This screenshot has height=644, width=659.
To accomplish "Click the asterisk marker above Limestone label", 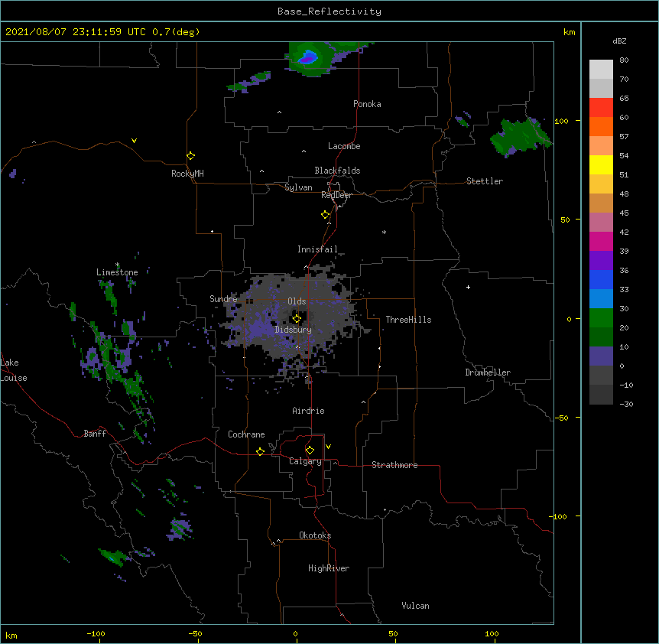I will pos(117,265).
